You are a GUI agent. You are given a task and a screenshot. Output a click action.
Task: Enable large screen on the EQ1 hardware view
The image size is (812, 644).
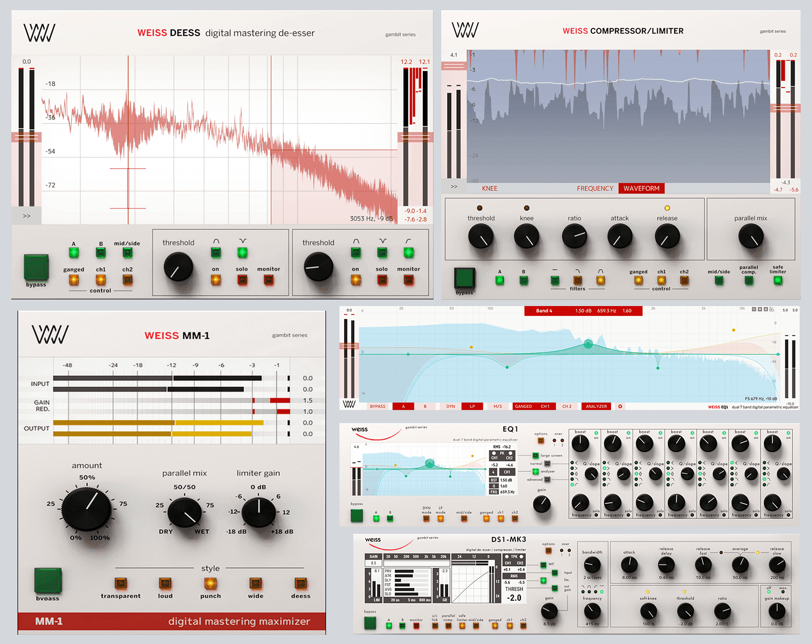tap(535, 456)
